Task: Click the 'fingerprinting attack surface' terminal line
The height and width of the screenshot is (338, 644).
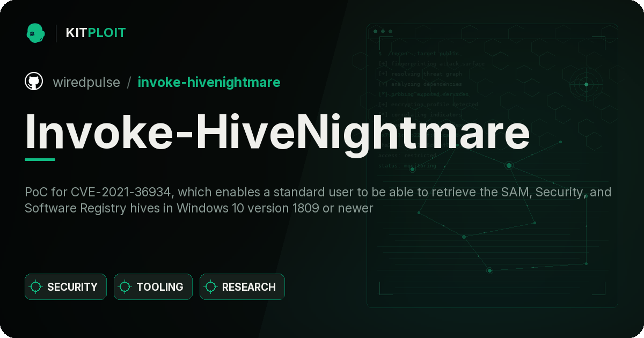Action: tap(431, 64)
